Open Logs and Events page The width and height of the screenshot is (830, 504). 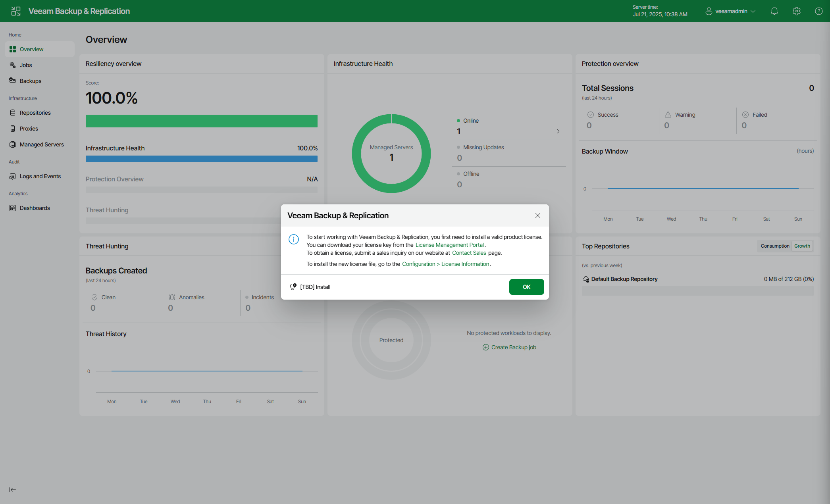[40, 176]
